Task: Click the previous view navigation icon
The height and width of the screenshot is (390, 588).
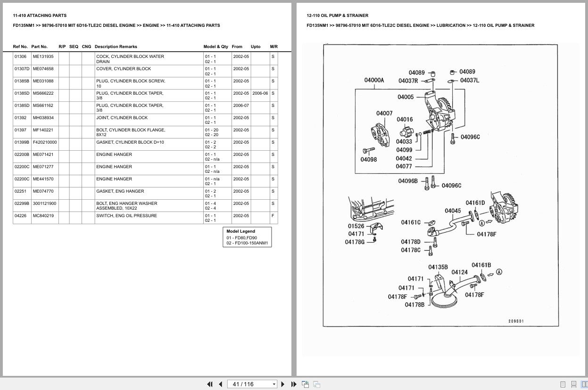Action: coord(305,384)
